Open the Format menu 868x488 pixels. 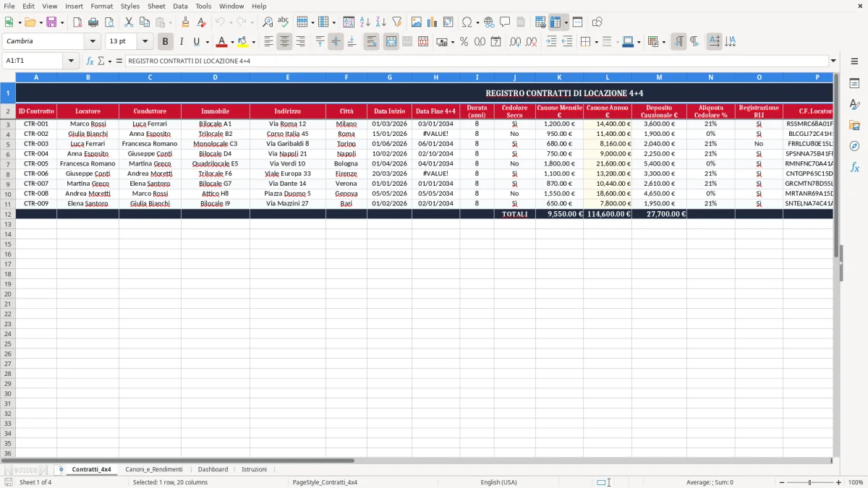(101, 6)
